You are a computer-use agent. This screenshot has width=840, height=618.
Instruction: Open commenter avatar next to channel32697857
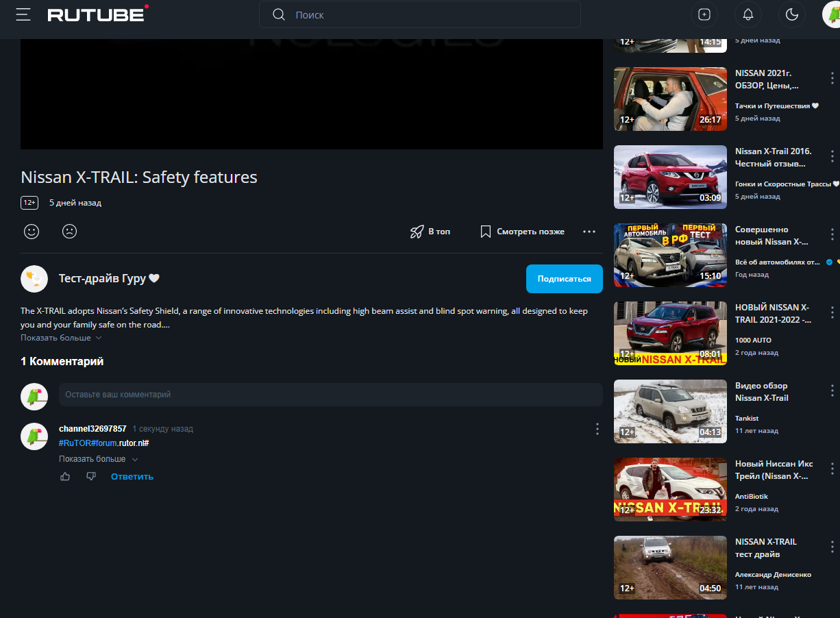point(34,436)
